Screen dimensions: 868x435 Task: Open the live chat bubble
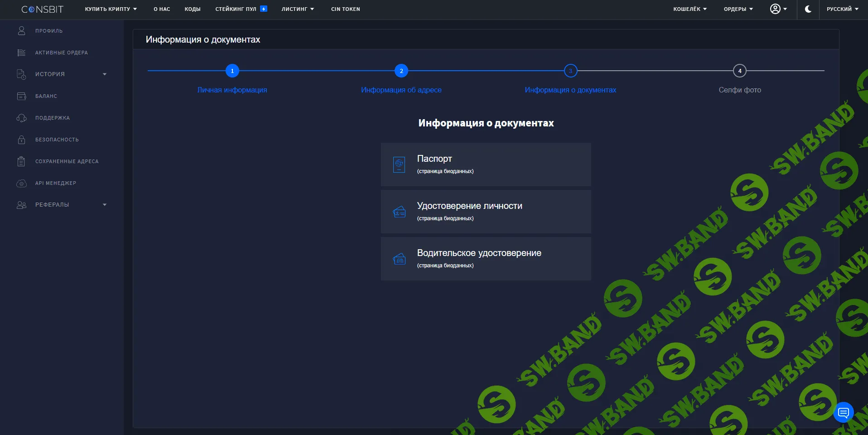(843, 412)
